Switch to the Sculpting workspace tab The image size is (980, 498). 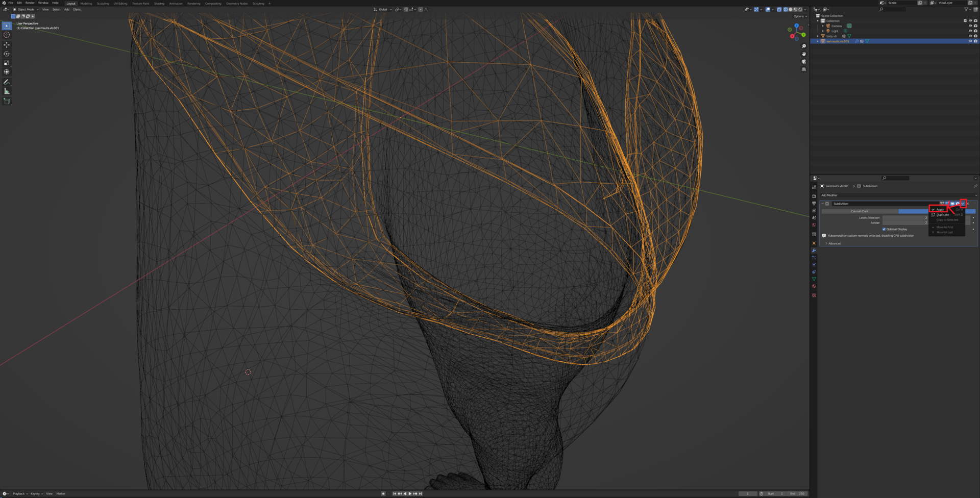103,4
